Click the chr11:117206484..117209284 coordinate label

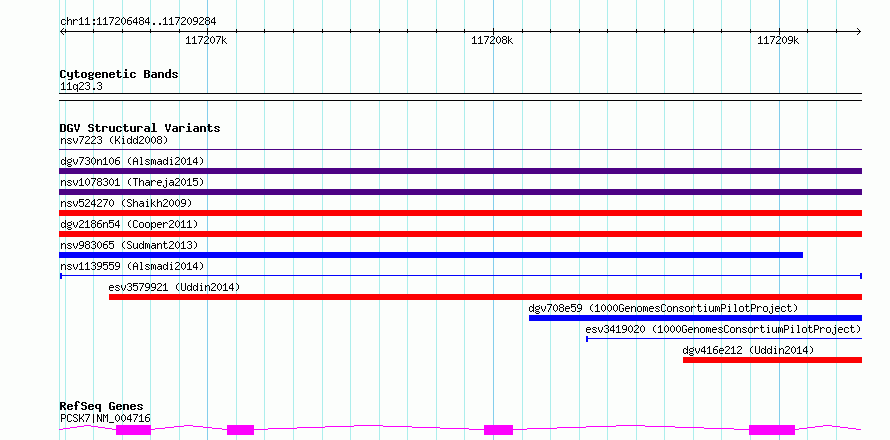pos(138,22)
